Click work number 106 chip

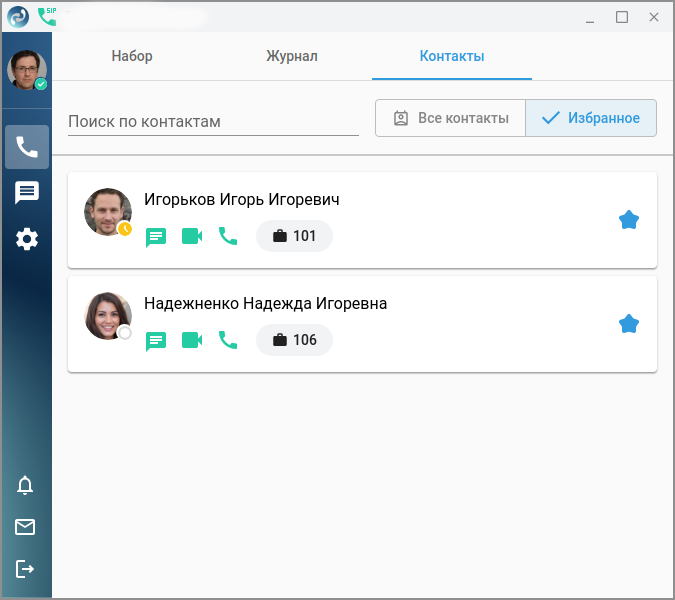[x=294, y=340]
